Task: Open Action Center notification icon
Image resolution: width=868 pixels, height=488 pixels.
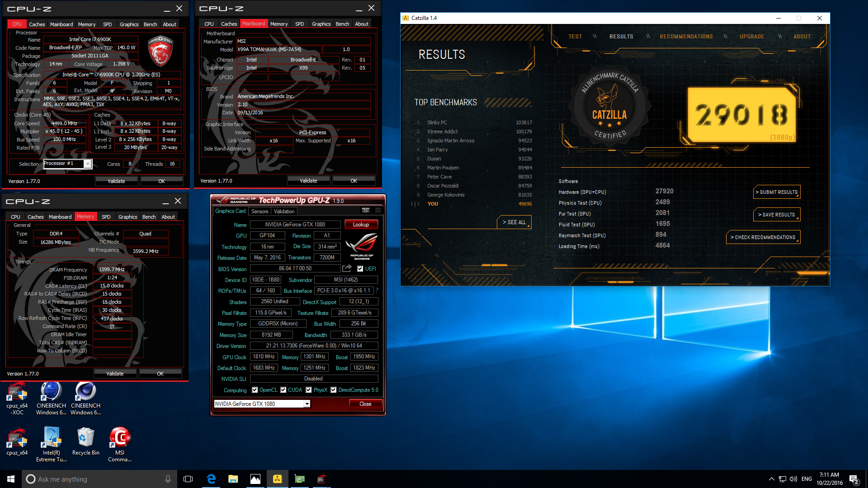Action: point(854,479)
